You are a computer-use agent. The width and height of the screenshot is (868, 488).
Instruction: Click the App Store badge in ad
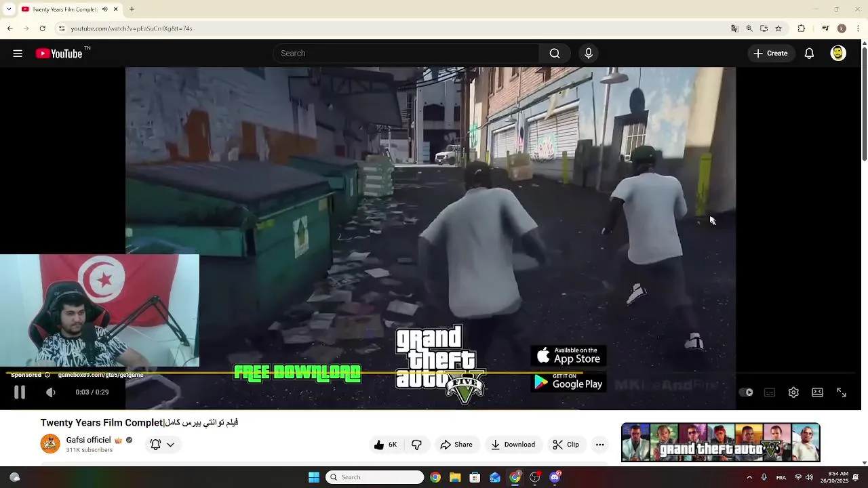coord(568,356)
